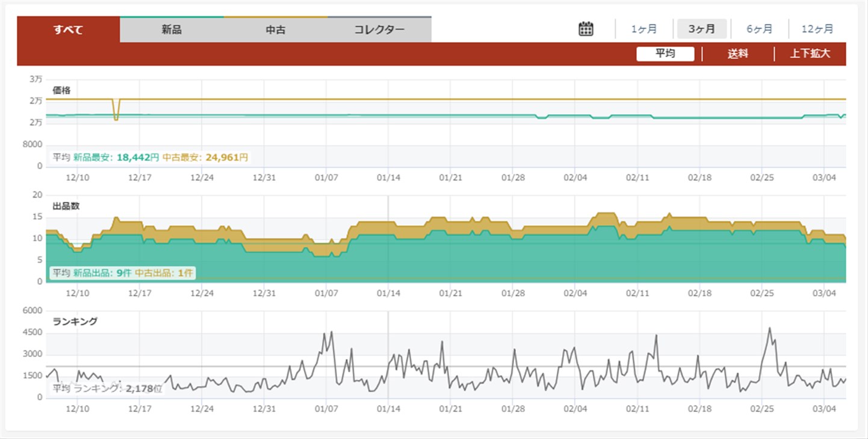Click the 新品出品 9件 legend label

click(x=102, y=273)
